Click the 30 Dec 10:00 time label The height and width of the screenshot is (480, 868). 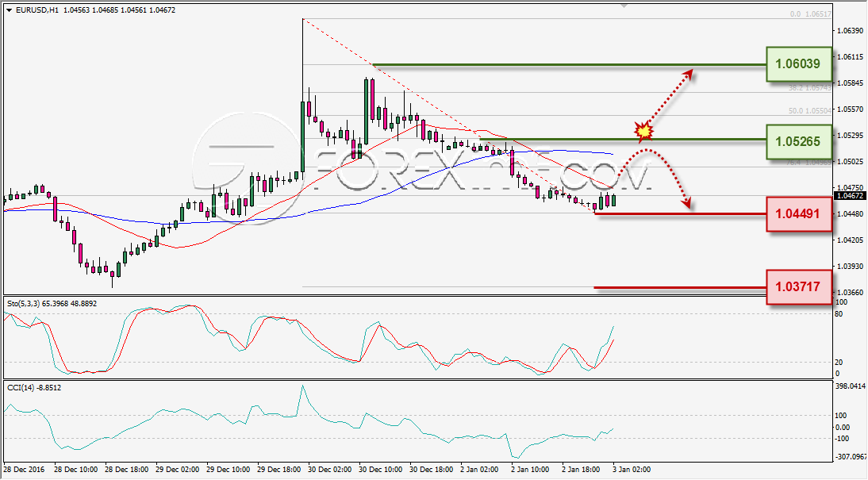[x=381, y=470]
